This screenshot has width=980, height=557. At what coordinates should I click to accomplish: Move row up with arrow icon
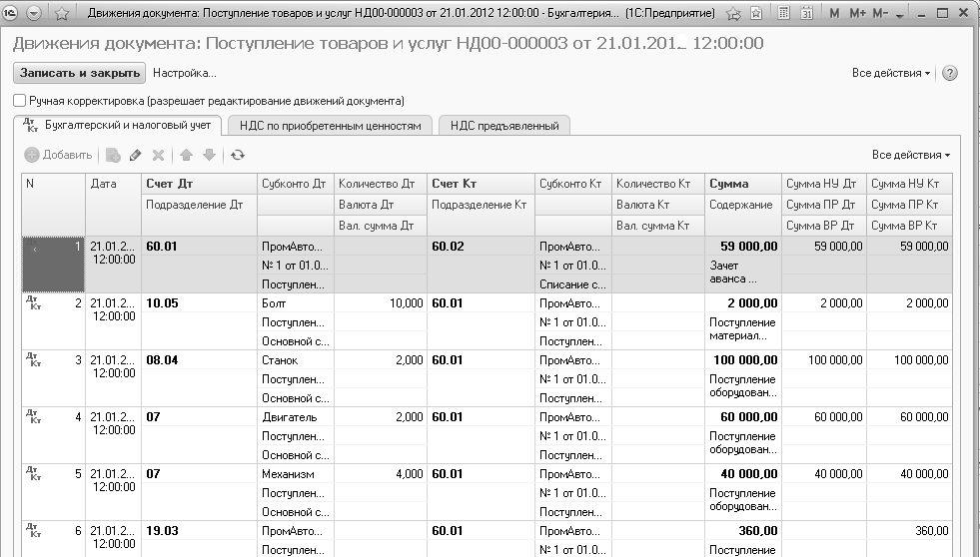pos(186,155)
